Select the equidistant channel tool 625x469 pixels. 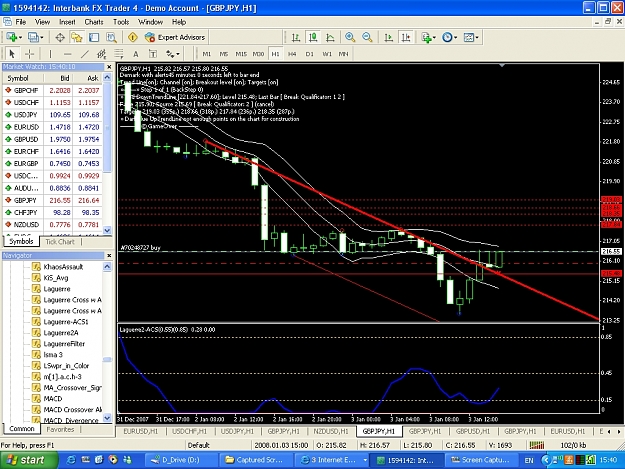click(102, 54)
